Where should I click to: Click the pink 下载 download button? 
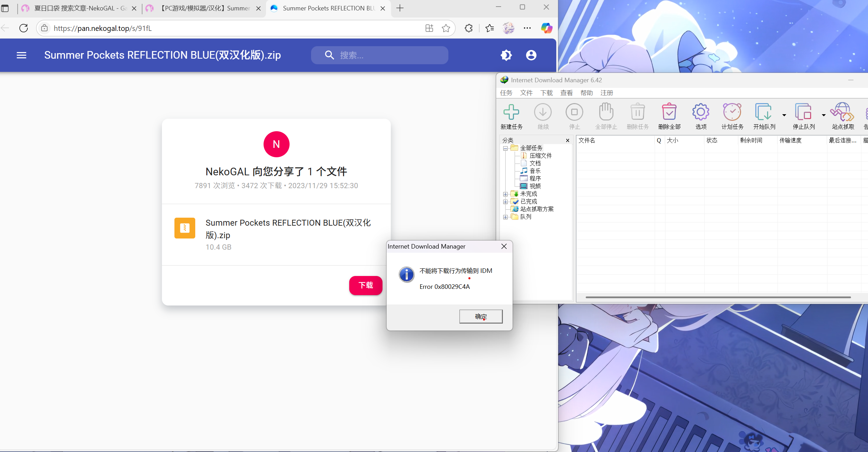point(366,285)
